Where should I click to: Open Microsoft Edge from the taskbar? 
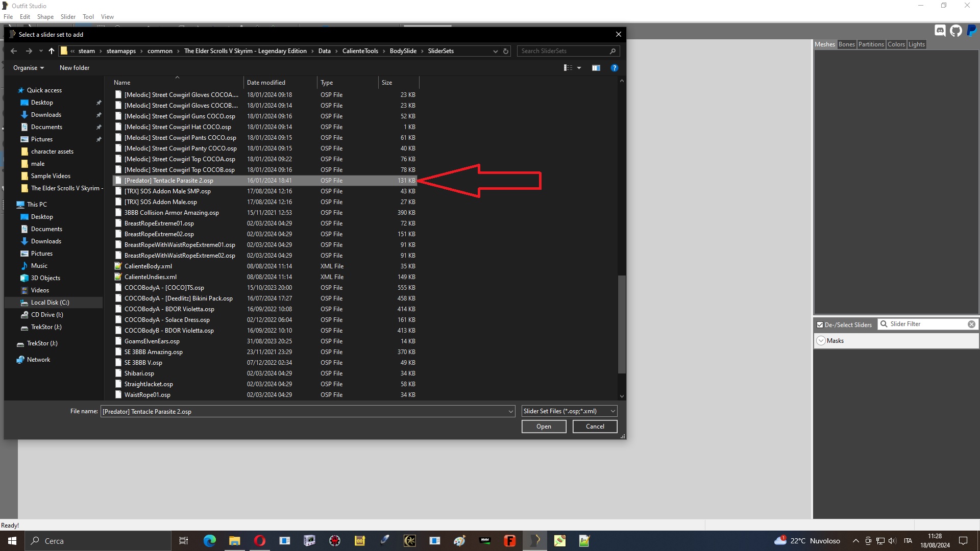209,541
